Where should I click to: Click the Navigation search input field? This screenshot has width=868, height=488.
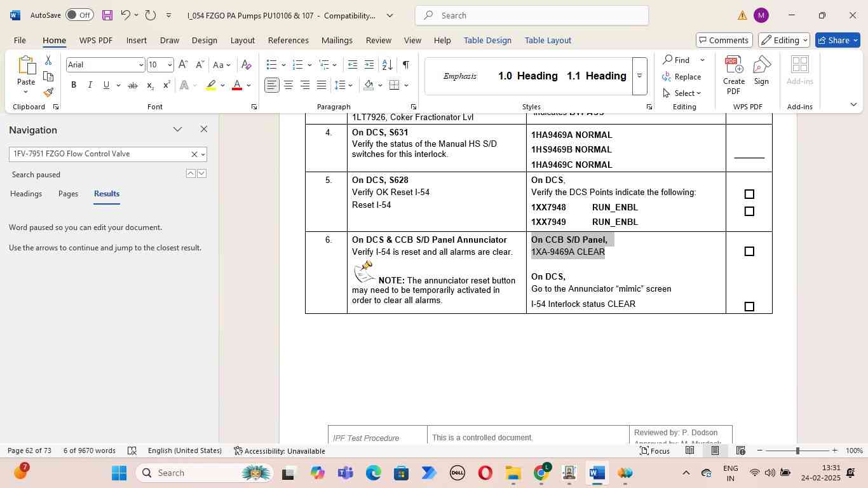click(99, 154)
